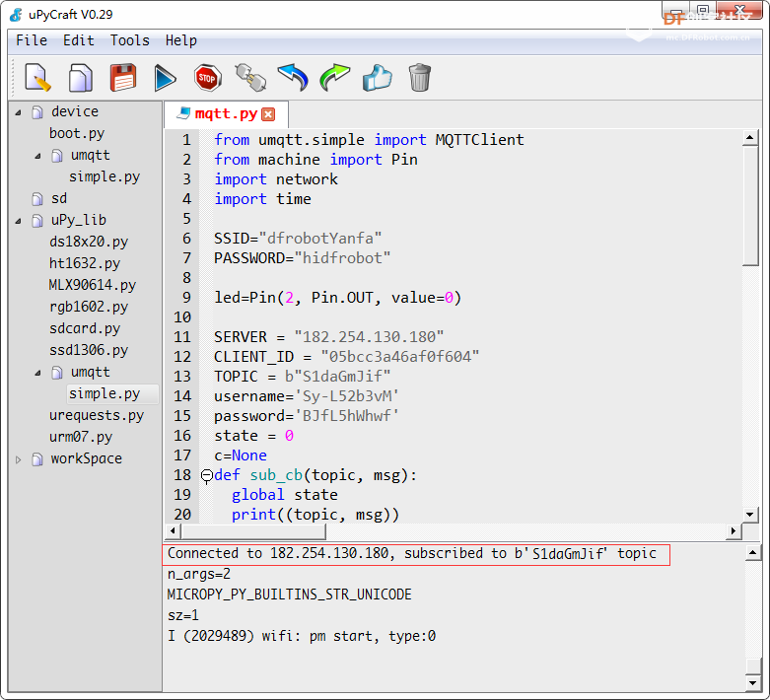Click the editor horizontal scrollbar thumb
Screen dimensions: 770x700
point(253,531)
